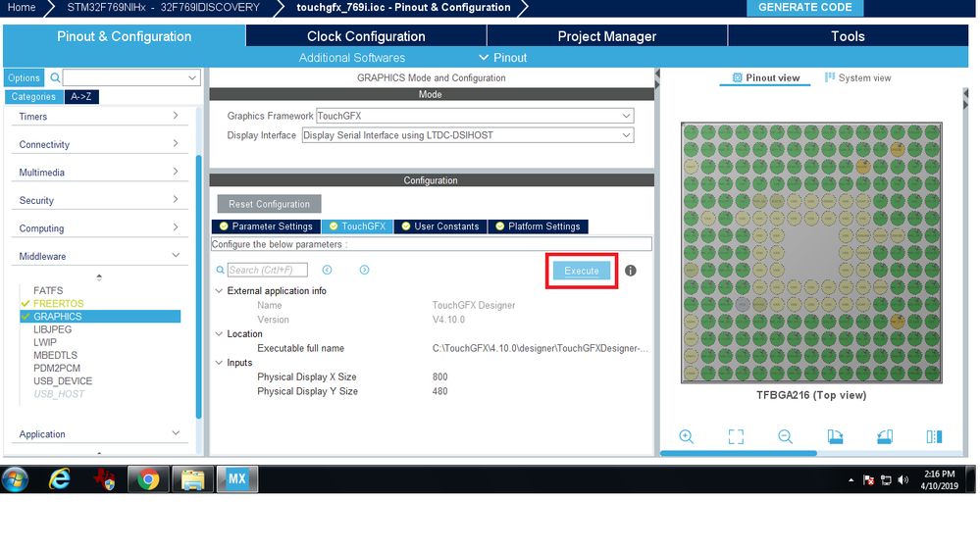Collapse External application info section
This screenshot has width=980, height=551.
219,291
